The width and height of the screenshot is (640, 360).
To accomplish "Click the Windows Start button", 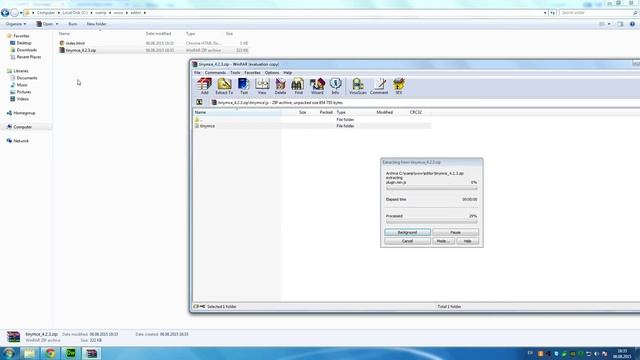I will coord(9,353).
